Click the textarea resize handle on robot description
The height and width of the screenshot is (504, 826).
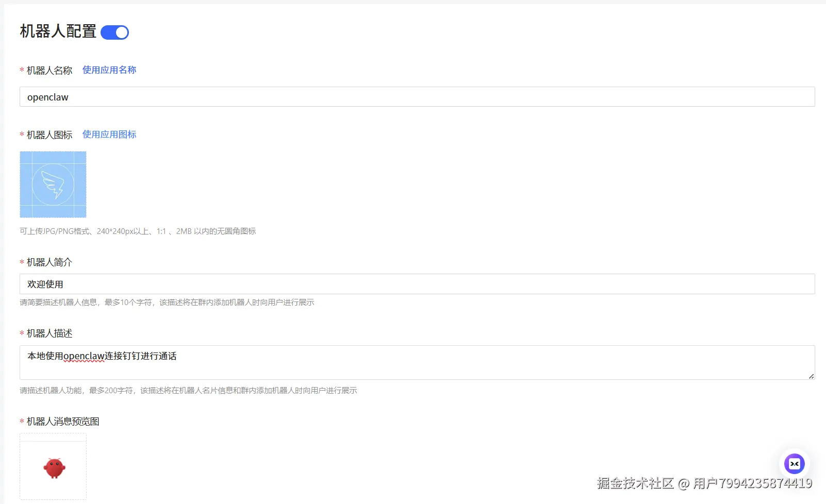pos(811,377)
